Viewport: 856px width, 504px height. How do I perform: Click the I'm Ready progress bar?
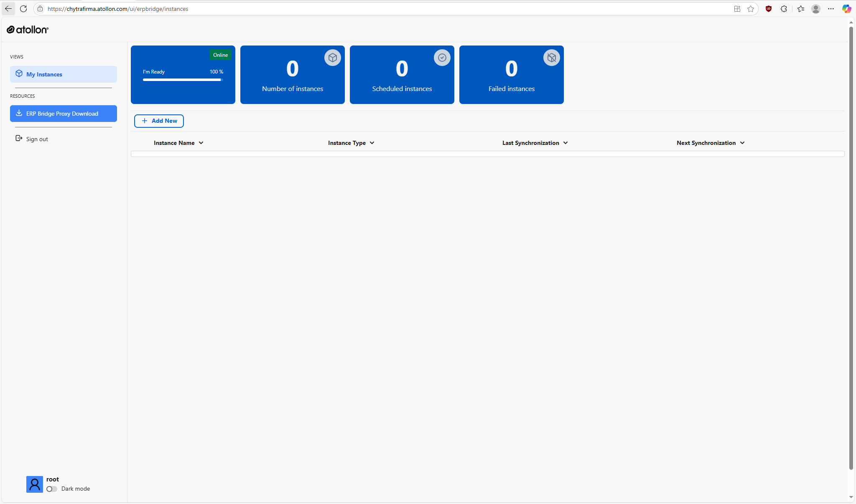[x=183, y=80]
